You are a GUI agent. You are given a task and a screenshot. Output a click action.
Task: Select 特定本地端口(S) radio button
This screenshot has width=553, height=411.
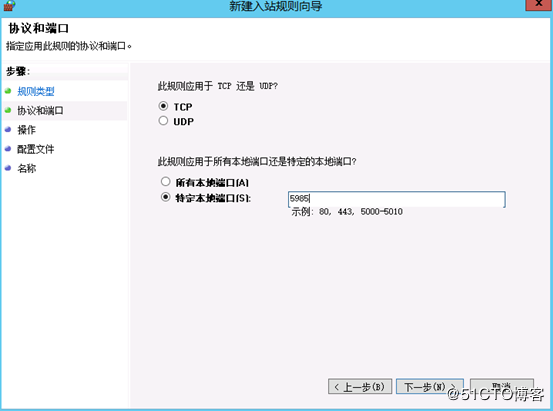pos(165,197)
